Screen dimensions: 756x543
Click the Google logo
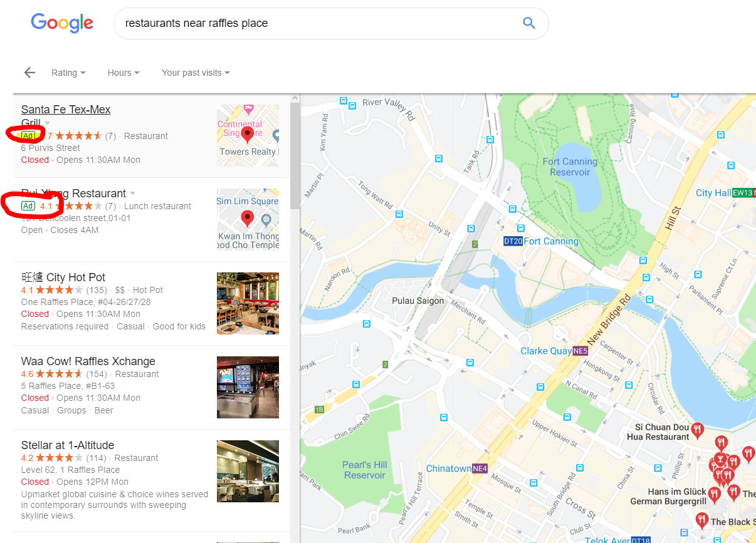click(x=62, y=23)
